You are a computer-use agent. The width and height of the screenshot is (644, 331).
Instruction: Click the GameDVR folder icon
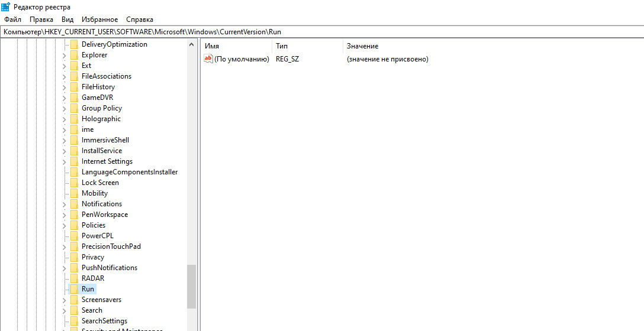73,98
